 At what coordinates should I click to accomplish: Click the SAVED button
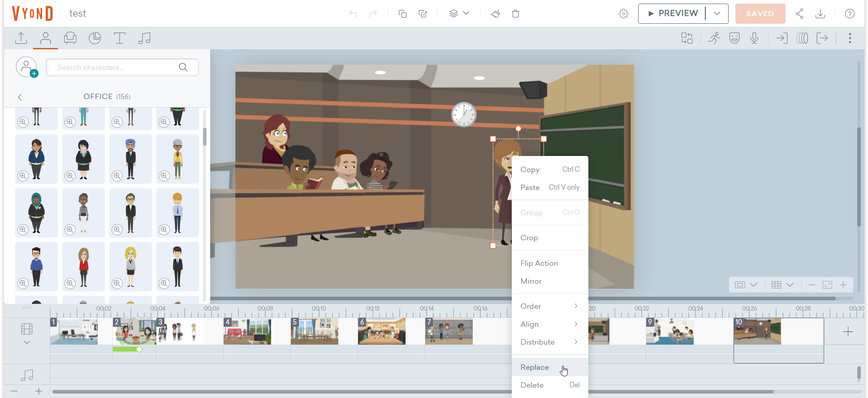[760, 13]
